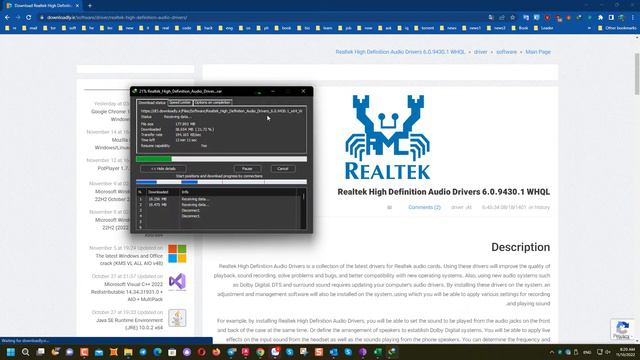Viewport: 640px width, 360px height.
Task: Toggle the browser side panel icon
Action: tap(611, 18)
